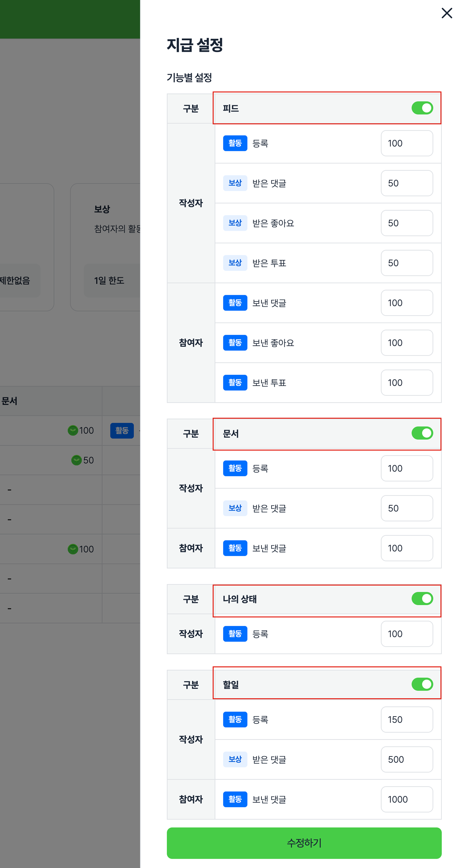464x868 pixels.
Task: Edit 문서 받은 댓글 points field
Action: (x=406, y=508)
